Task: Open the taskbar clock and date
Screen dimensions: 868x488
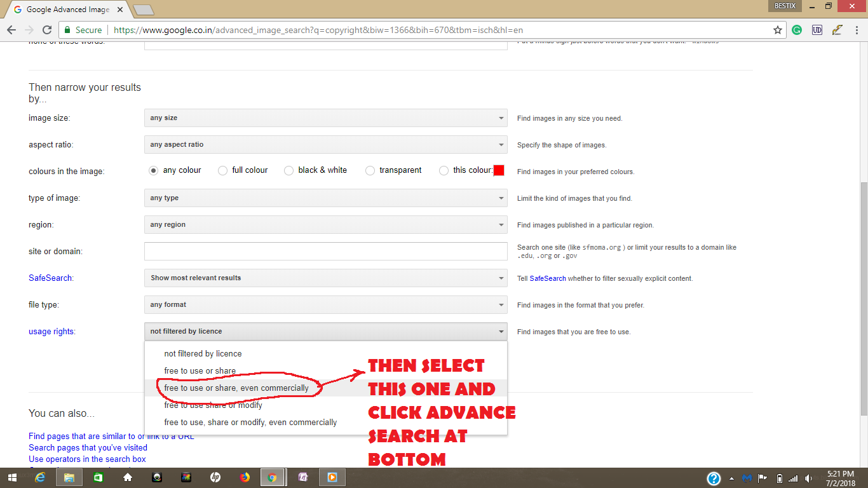Action: pos(840,478)
